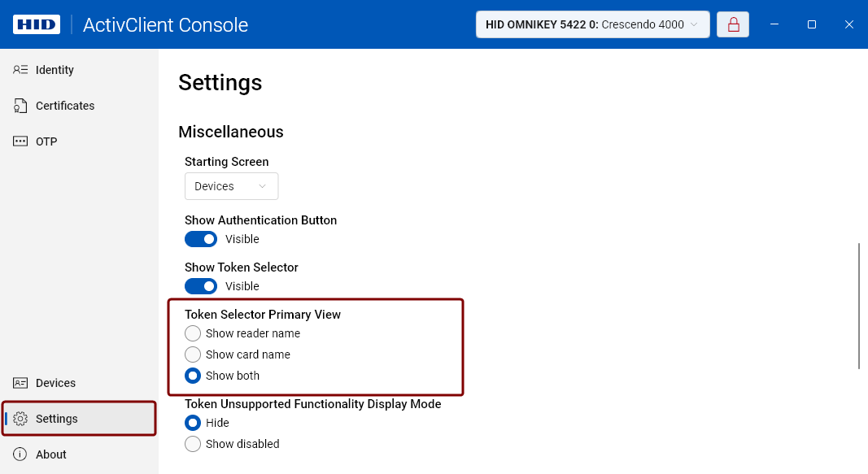Viewport: 868px width, 474px height.
Task: Click the HID logo in title bar
Action: coord(37,24)
